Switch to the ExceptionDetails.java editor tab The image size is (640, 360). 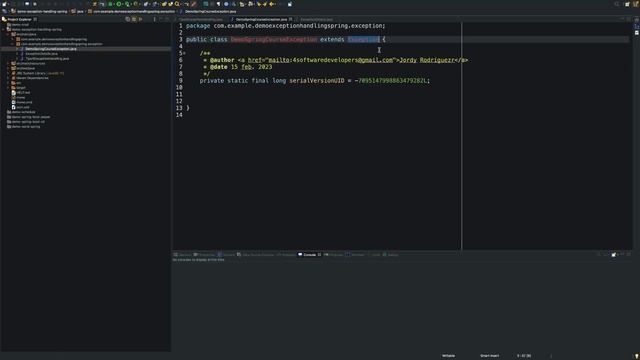(x=316, y=19)
